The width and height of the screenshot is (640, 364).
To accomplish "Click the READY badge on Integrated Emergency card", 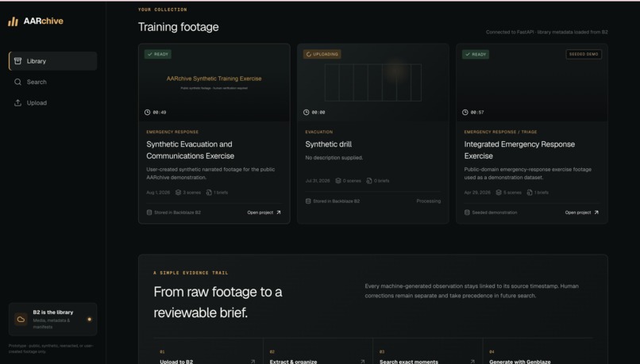I will pyautogui.click(x=476, y=54).
